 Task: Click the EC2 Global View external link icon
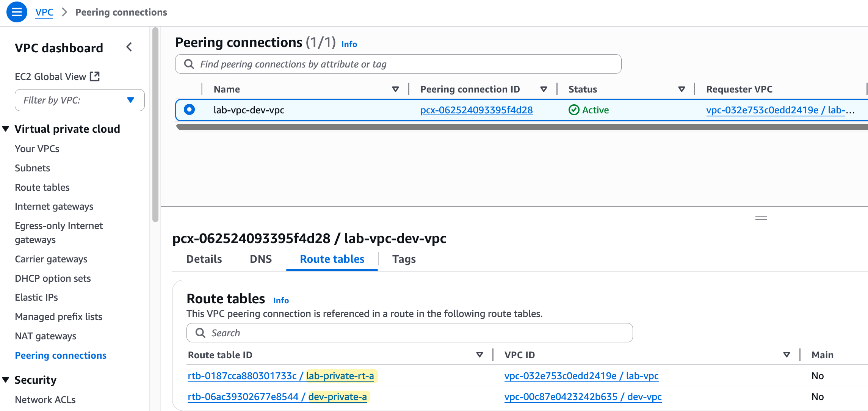pos(95,77)
